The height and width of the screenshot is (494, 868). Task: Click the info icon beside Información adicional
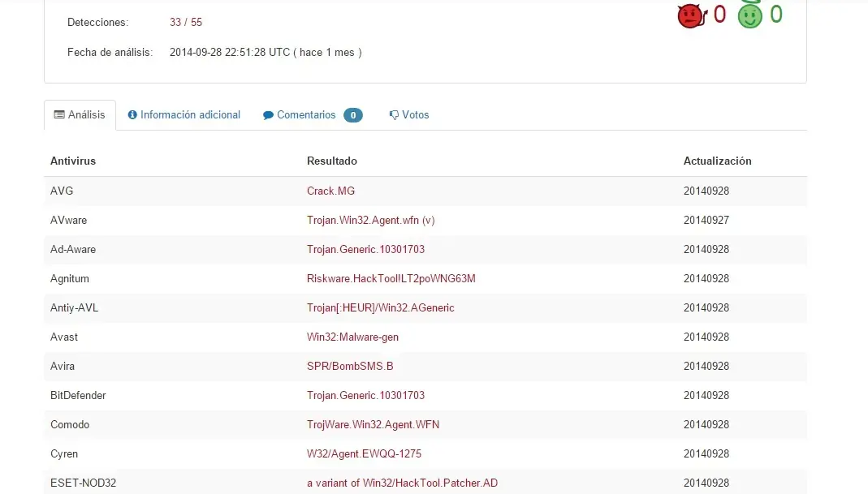tap(132, 114)
